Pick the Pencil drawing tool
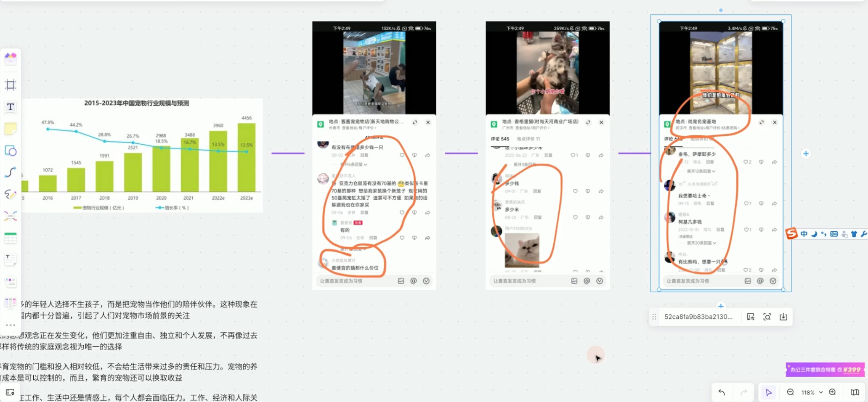Image resolution: width=868 pixels, height=402 pixels. click(x=11, y=194)
